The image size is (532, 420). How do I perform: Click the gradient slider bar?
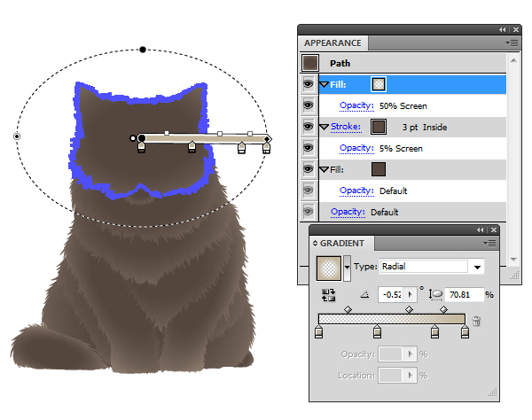tap(392, 319)
